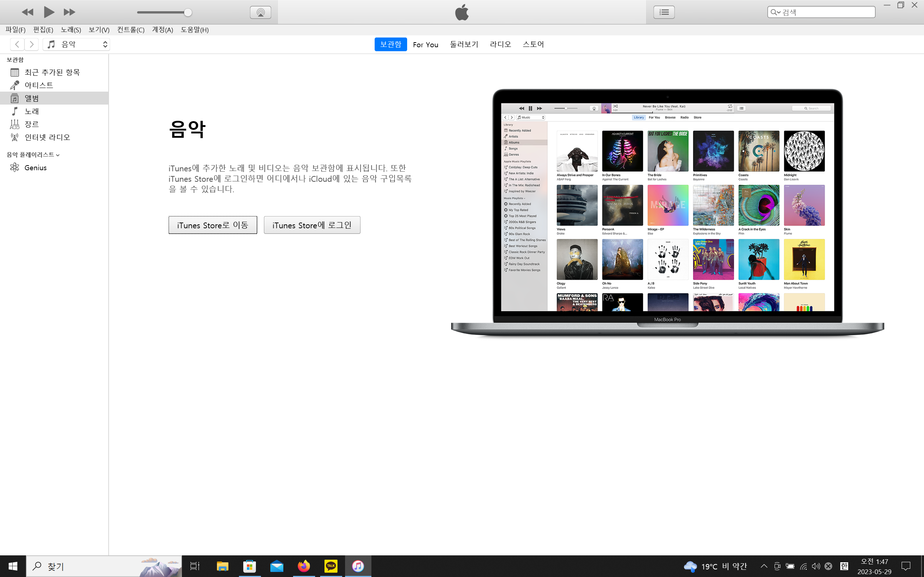The width and height of the screenshot is (924, 577).
Task: Click the volume slider knob
Action: click(187, 12)
